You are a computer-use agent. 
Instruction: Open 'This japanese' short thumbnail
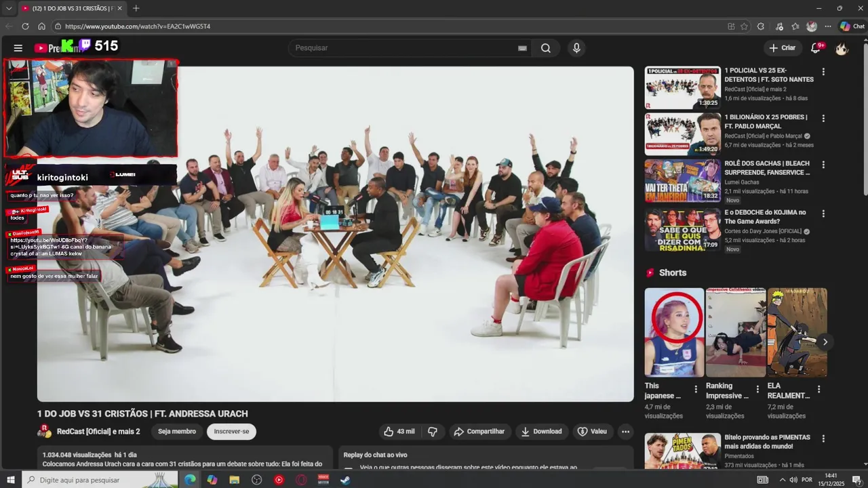[x=674, y=332]
